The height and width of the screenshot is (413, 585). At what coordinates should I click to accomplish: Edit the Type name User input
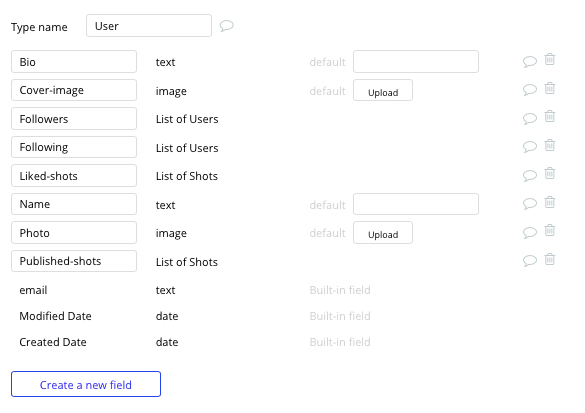149,26
